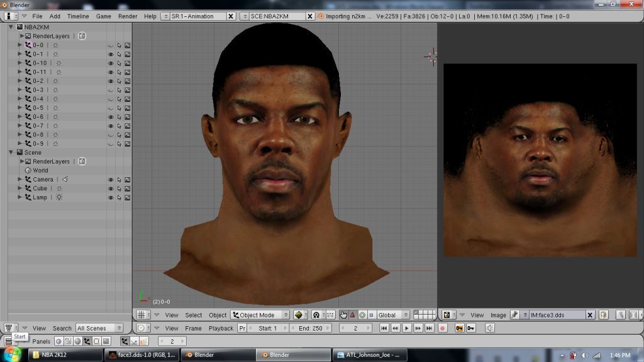Open the SR:1-Animation screen dropdown

coord(165,16)
